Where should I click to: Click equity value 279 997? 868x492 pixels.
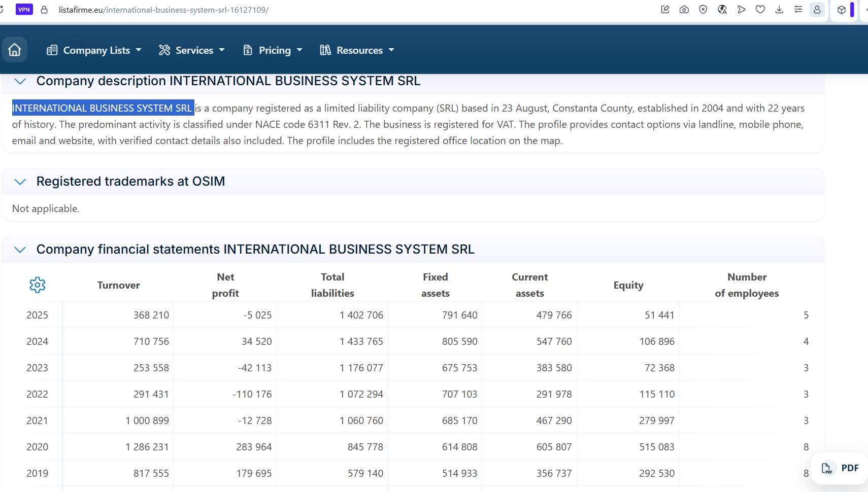coord(657,420)
